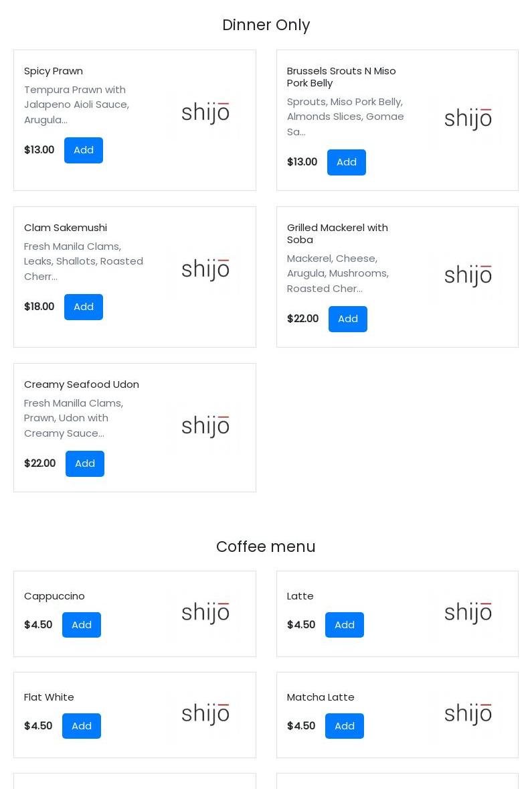Select the Flat White shijo image
Viewport: 532px width, 789px height.
click(x=205, y=714)
